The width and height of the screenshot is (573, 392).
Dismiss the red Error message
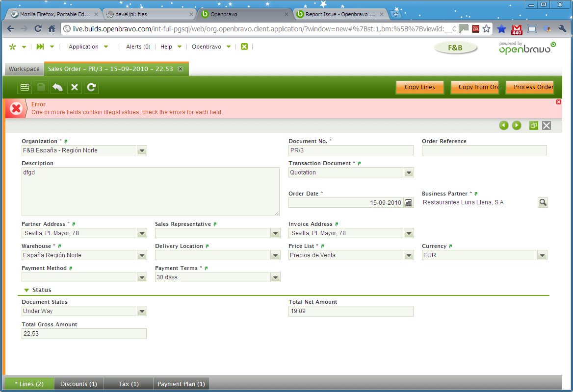click(x=558, y=102)
